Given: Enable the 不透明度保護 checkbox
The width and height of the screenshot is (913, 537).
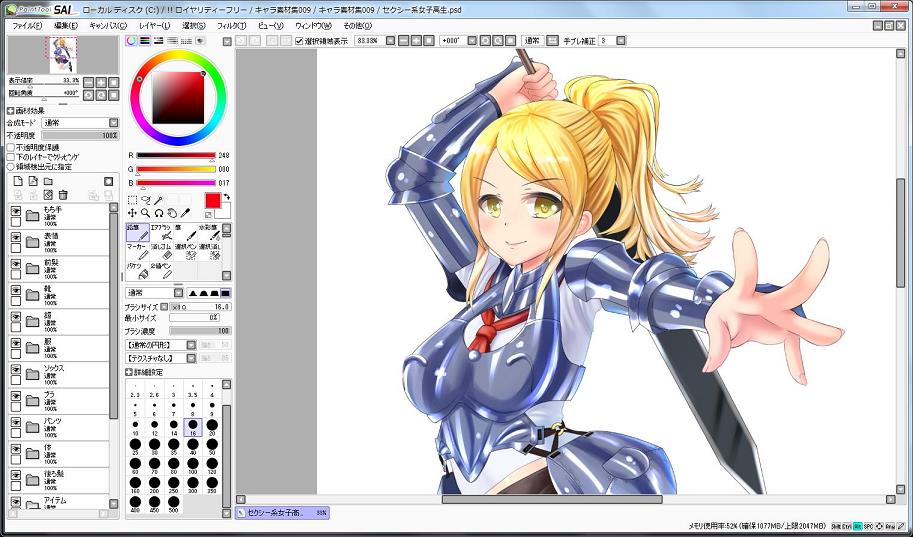Looking at the screenshot, I should pos(11,147).
